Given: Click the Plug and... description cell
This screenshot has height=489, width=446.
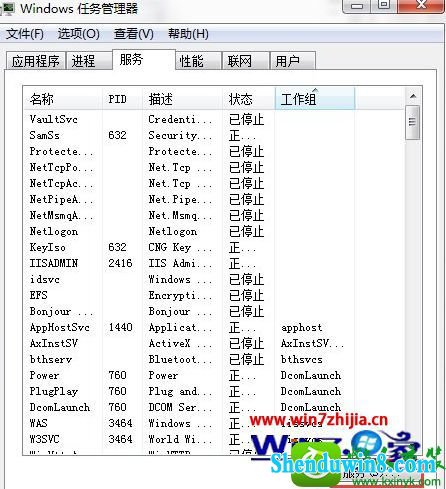Looking at the screenshot, I should (x=180, y=391).
